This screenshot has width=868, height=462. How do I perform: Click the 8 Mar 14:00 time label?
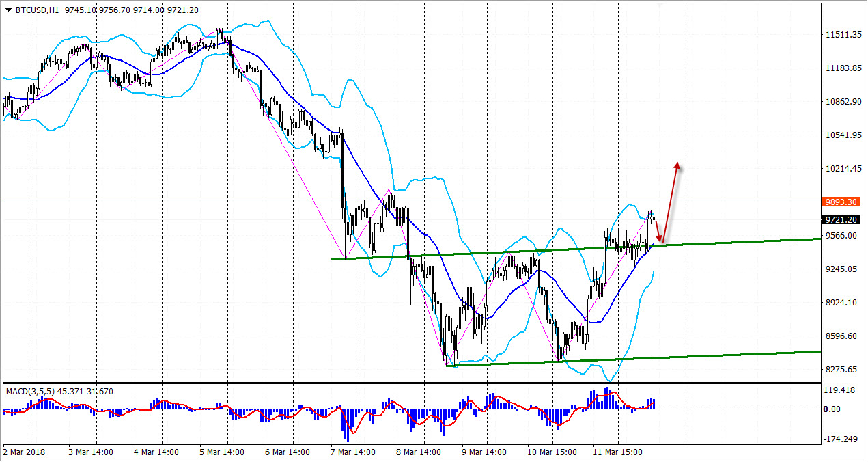(419, 452)
